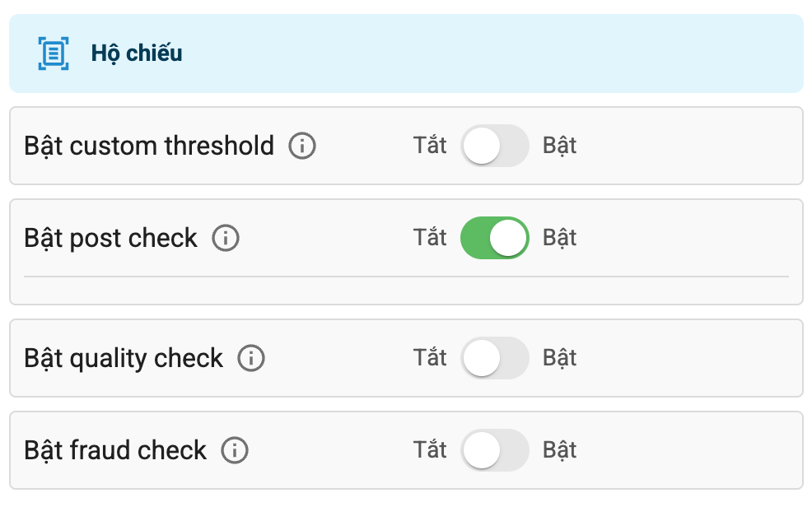The height and width of the screenshot is (507, 812).
Task: Click Tắt label in fraud check row
Action: point(430,451)
